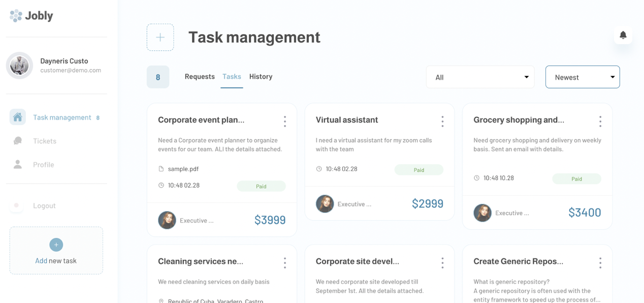Click the Tickets chat bubble icon
644x303 pixels.
18,141
